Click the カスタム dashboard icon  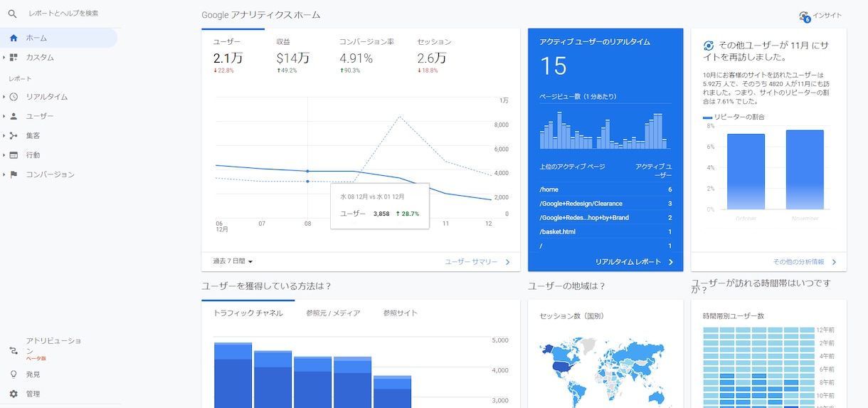point(14,57)
